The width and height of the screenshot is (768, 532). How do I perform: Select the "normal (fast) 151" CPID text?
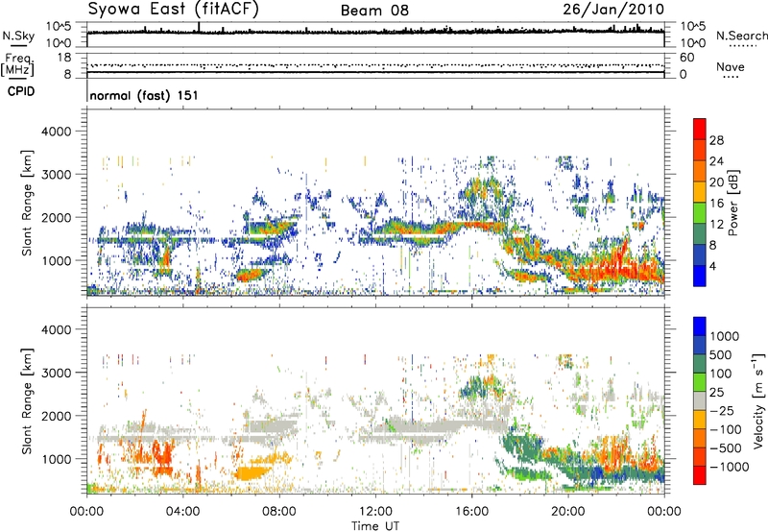[144, 95]
